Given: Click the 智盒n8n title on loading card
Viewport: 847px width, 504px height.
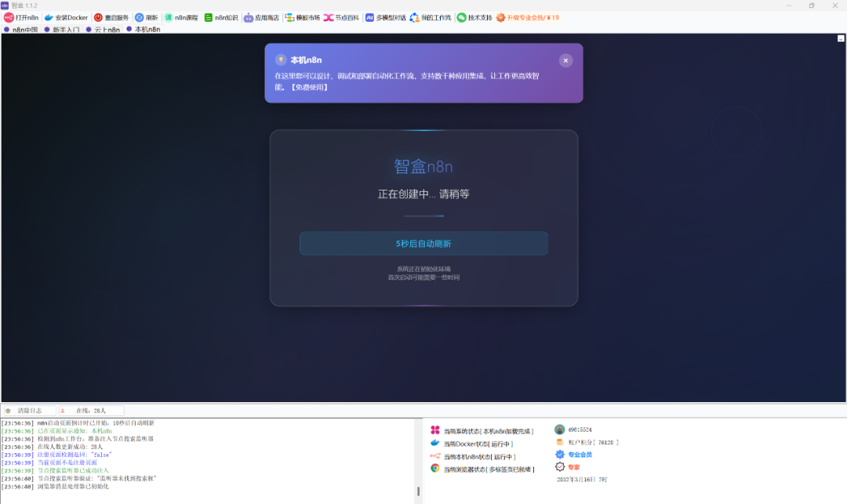Looking at the screenshot, I should [423, 166].
